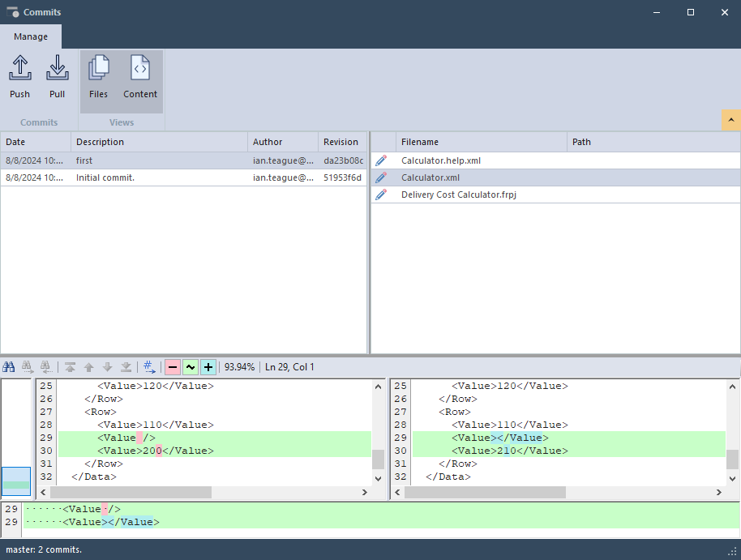
Task: Click 'Ln 29, Col 1' position indicator
Action: point(289,367)
